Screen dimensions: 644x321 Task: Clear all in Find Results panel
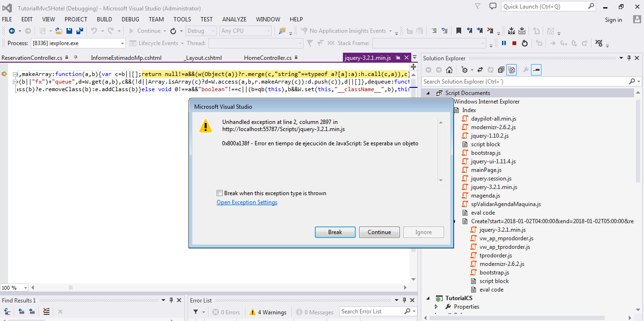click(46, 312)
